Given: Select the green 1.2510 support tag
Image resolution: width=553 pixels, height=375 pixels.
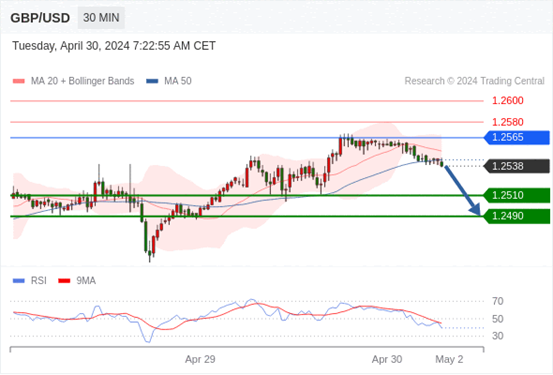Looking at the screenshot, I should pyautogui.click(x=517, y=195).
